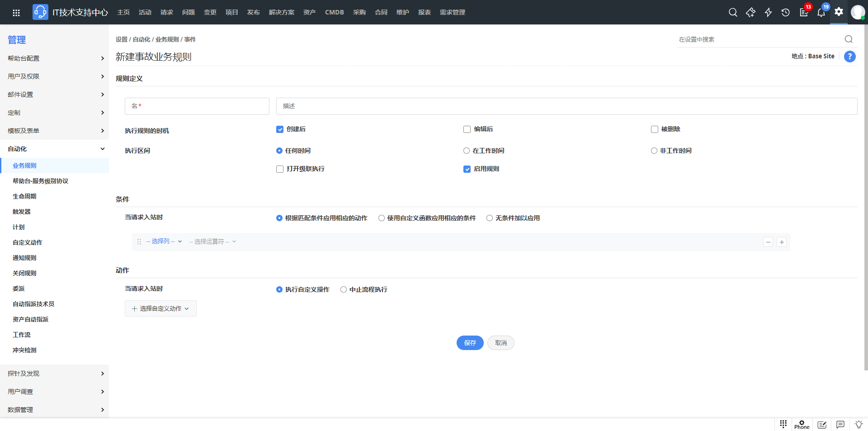Image resolution: width=868 pixels, height=431 pixels.
Task: Focus the 名 name input field
Action: click(x=197, y=106)
